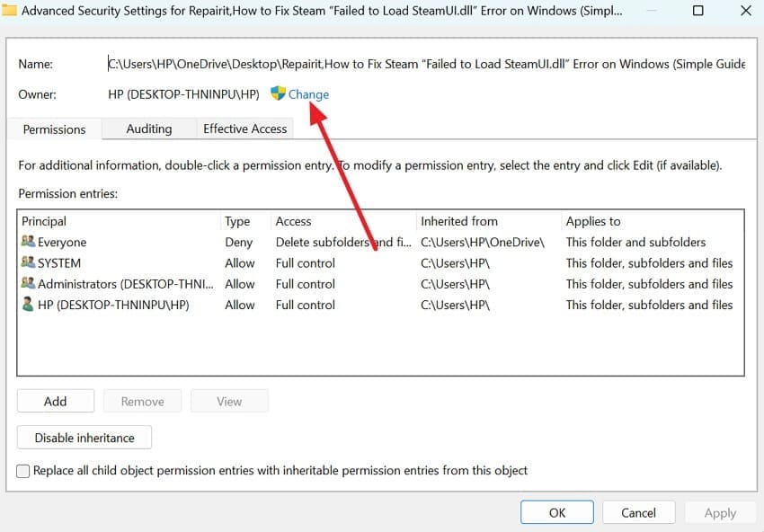
Task: Enable replacing child object permission entries
Action: pyautogui.click(x=22, y=470)
